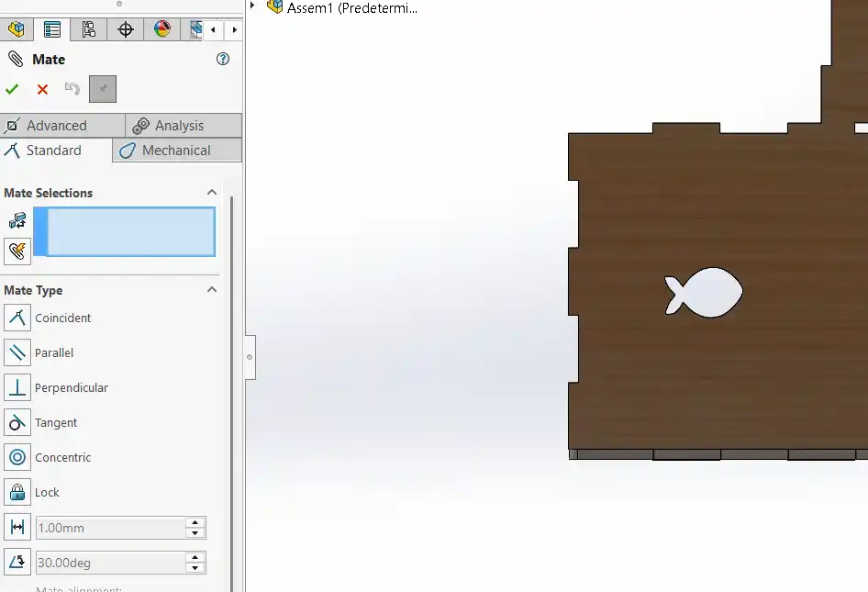Accept the mate with green checkmark

pos(12,88)
